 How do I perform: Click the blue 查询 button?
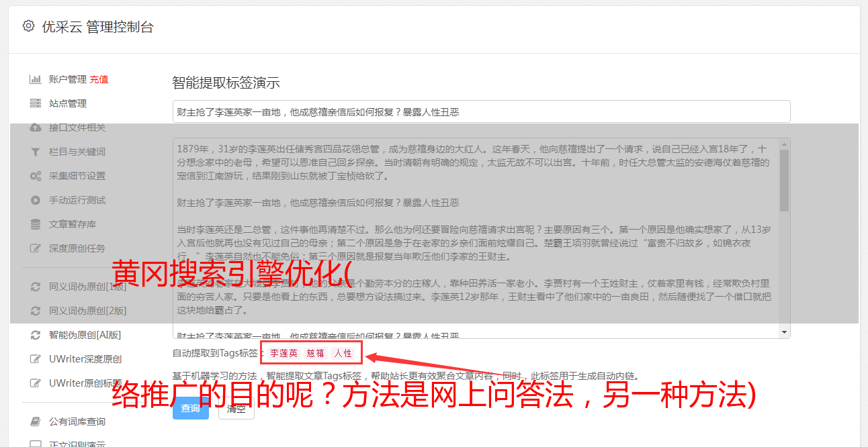tap(191, 408)
